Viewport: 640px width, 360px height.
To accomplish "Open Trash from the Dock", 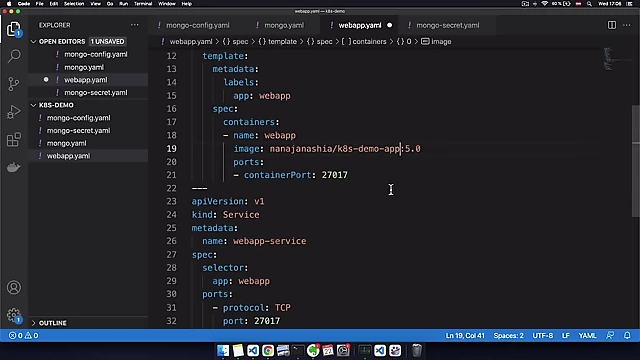I will (x=416, y=350).
